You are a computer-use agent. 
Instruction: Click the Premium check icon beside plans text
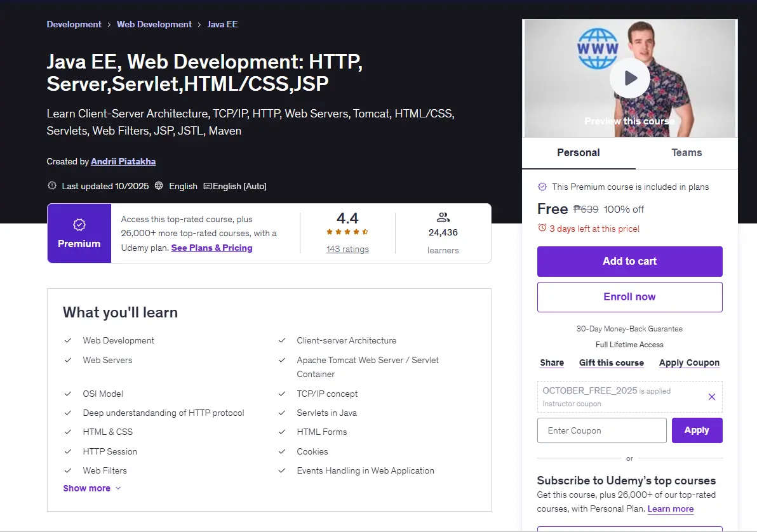coord(542,187)
